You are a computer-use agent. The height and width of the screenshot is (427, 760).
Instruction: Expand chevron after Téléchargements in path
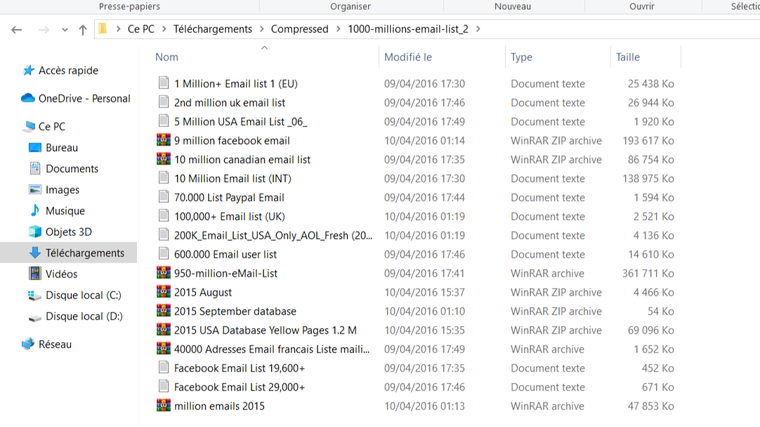[262, 29]
